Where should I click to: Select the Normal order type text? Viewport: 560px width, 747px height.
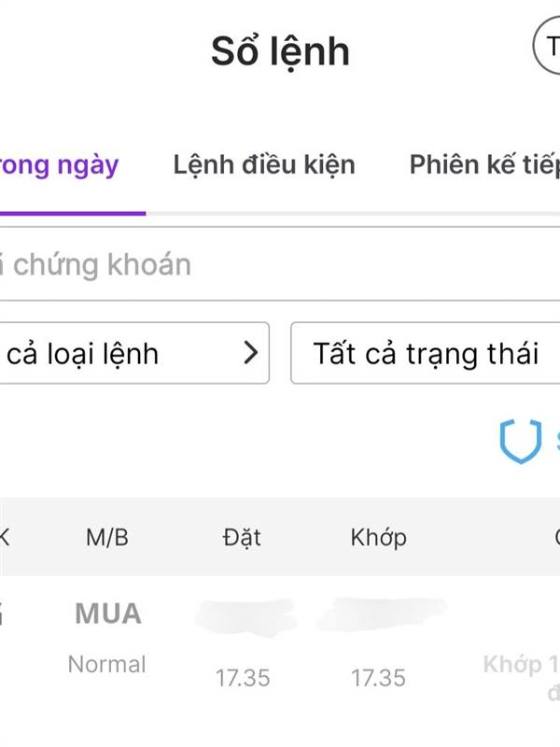pyautogui.click(x=107, y=665)
